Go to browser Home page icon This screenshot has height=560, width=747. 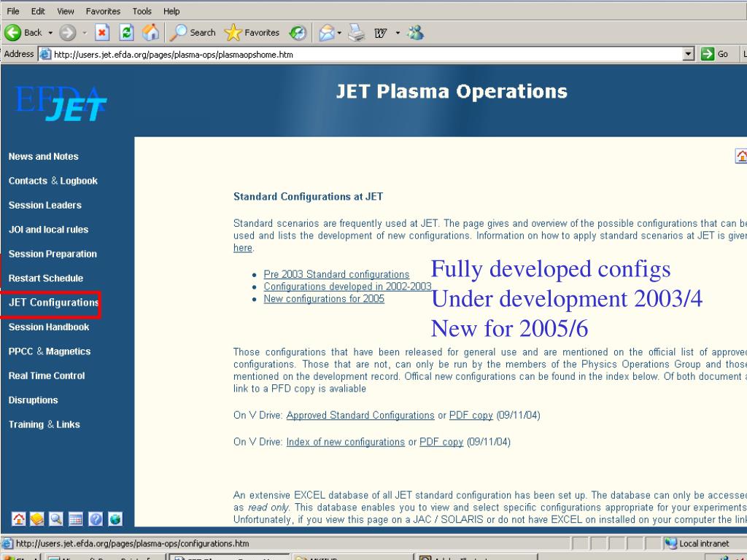tap(150, 32)
